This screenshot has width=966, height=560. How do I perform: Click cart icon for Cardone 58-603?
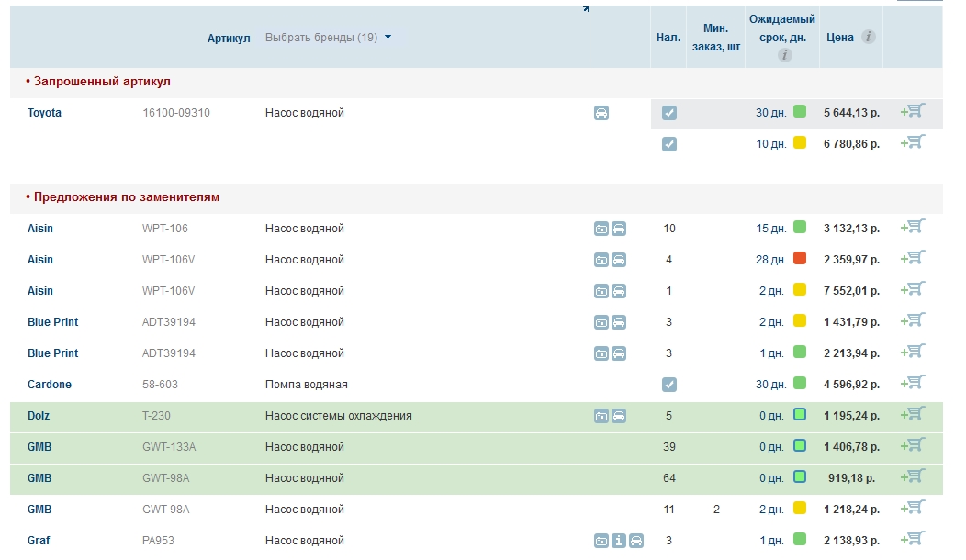914,383
